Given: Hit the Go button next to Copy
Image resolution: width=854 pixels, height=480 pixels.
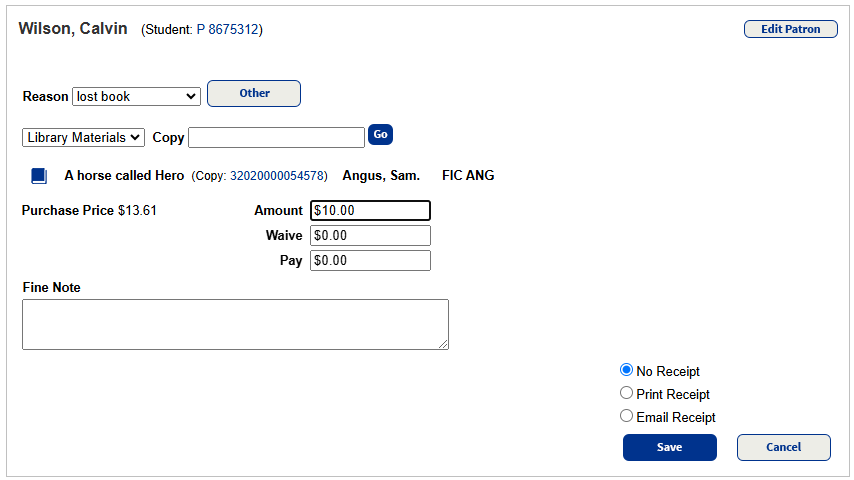Looking at the screenshot, I should pos(380,134).
